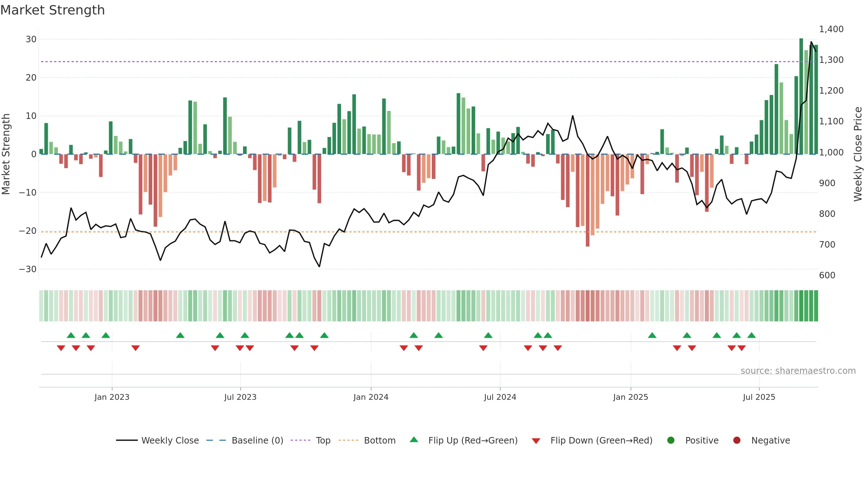Click the Jul 2024 axis label
This screenshot has height=488, width=868.
[x=500, y=397]
